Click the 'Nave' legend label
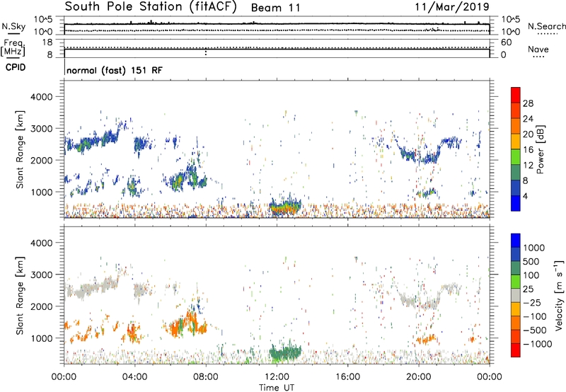 click(x=538, y=49)
